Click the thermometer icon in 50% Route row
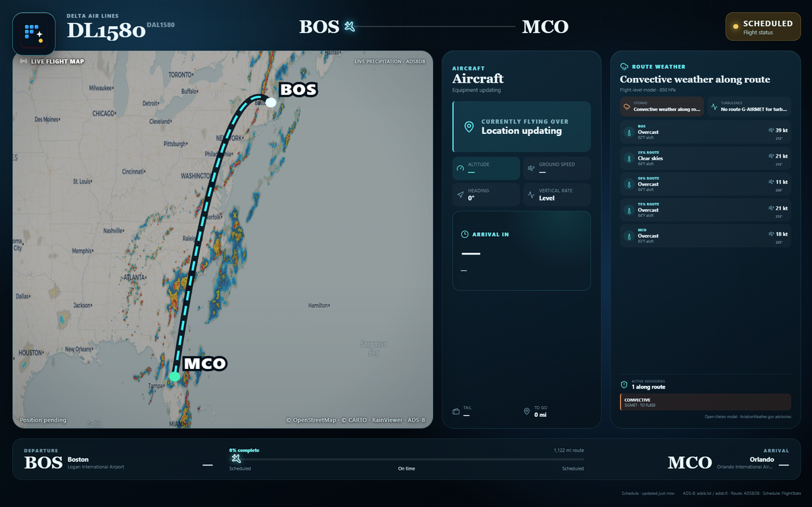This screenshot has height=507, width=812. (629, 184)
